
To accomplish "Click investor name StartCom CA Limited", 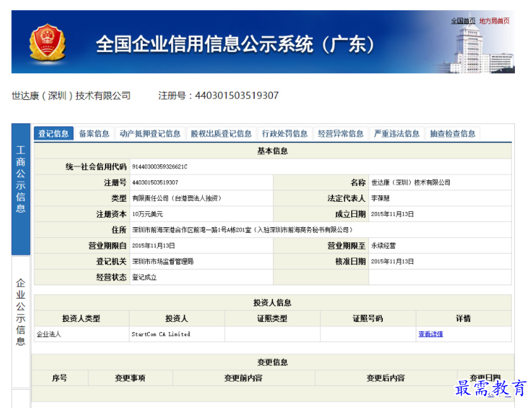I will tap(161, 334).
